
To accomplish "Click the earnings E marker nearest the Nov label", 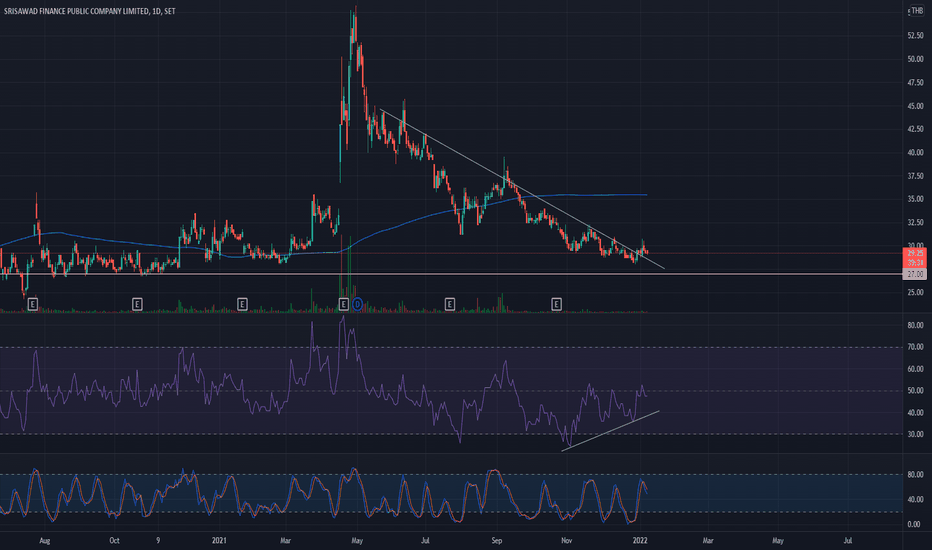I will 556,304.
